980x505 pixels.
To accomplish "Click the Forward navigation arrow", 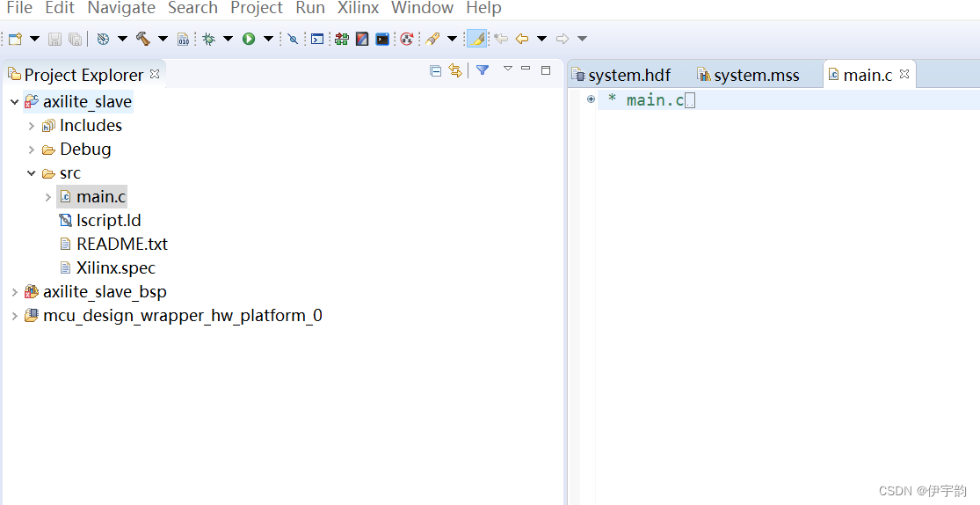I will pos(563,39).
